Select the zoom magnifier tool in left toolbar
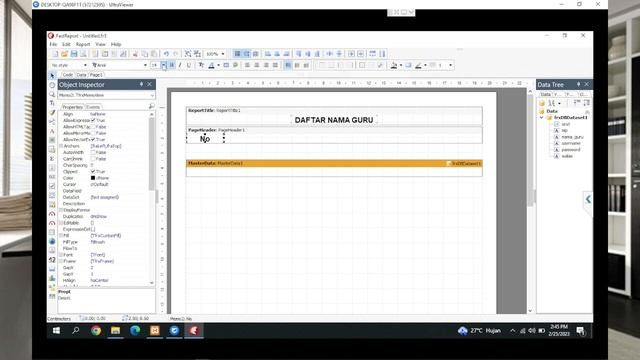 52,94
